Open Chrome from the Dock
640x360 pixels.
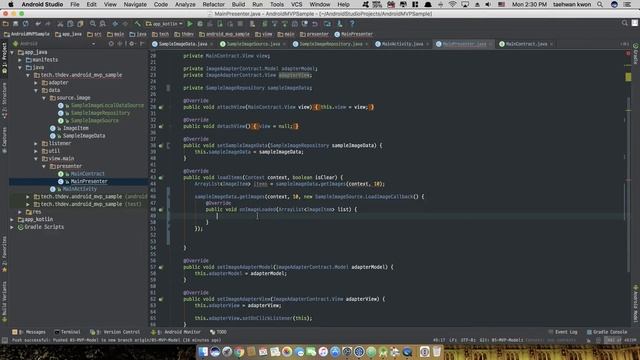[x=239, y=351]
